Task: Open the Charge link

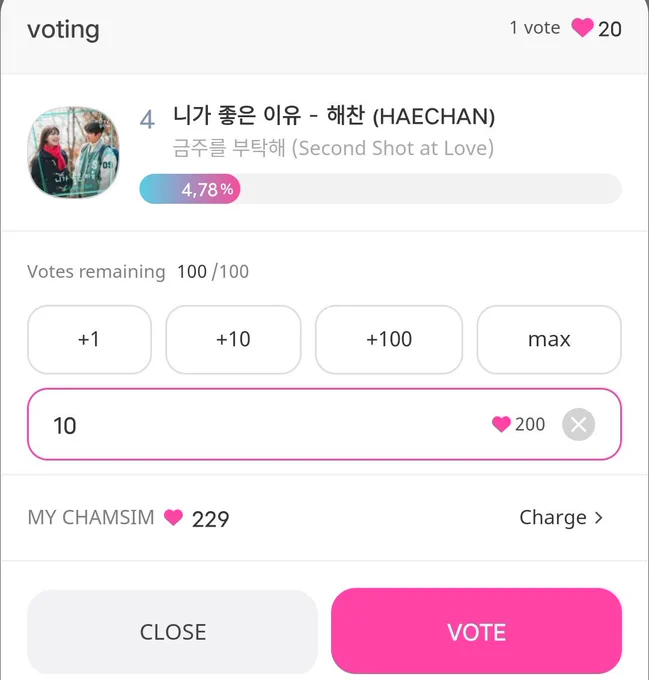Action: pyautogui.click(x=561, y=517)
